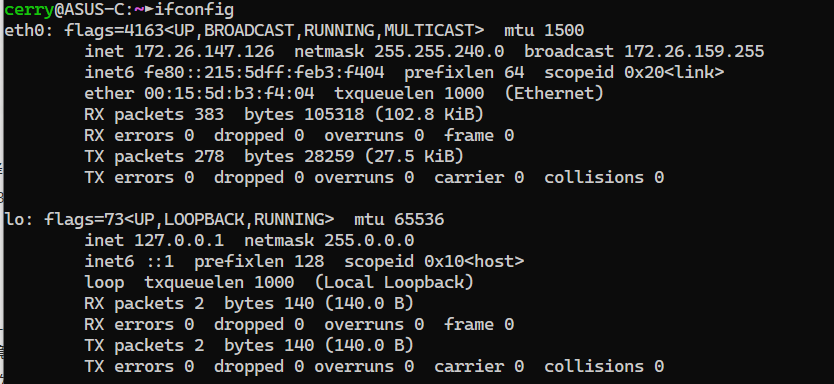Click the scopeid 0x20<link> text
The image size is (834, 384).
[634, 72]
